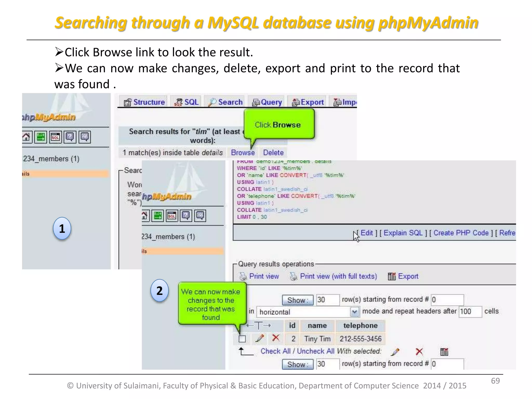The width and height of the screenshot is (532, 399).
Task: Select 234_members (1) database in first sidebar
Action: tap(51, 159)
